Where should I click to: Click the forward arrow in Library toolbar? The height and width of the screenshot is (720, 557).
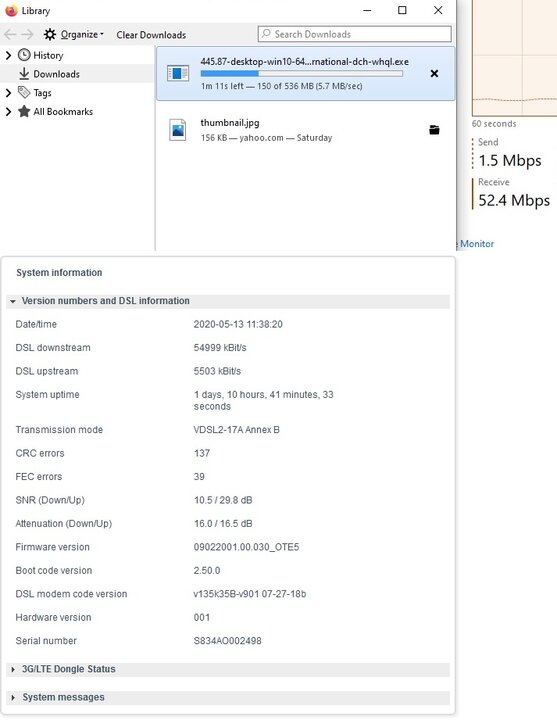tap(28, 34)
